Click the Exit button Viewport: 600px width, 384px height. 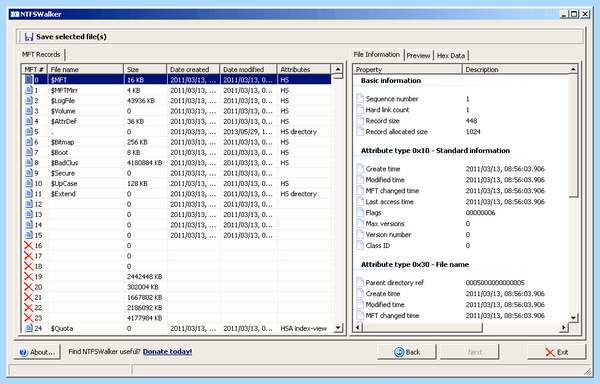coord(556,352)
